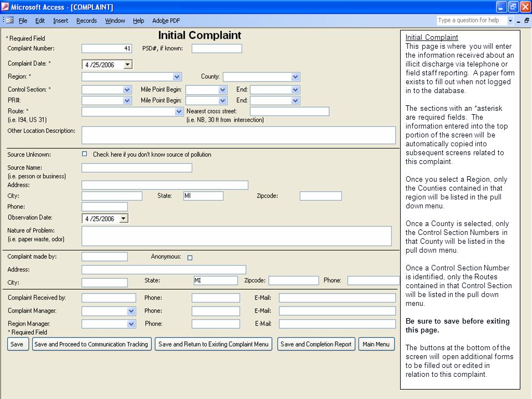Click the Initial Complaint heading in help panel

tap(432, 37)
